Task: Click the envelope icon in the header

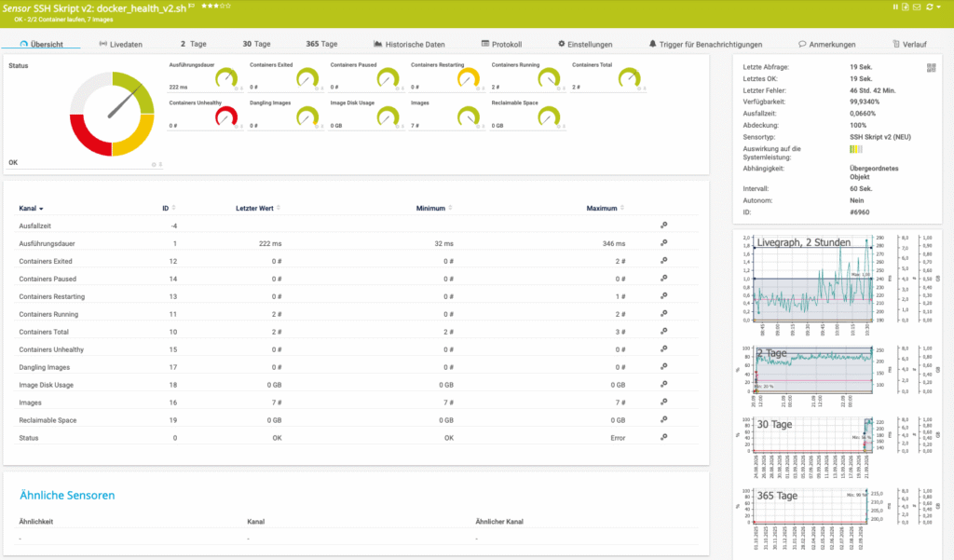Action: pos(917,7)
